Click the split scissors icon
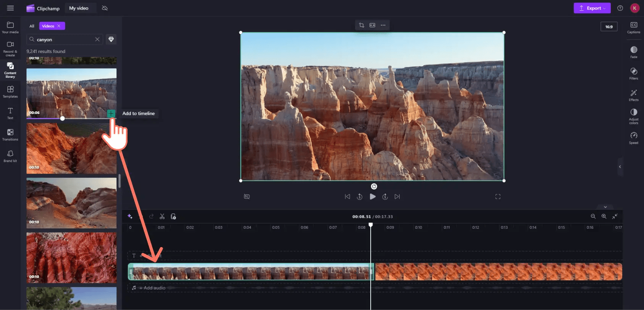This screenshot has width=644, height=310. [x=162, y=217]
